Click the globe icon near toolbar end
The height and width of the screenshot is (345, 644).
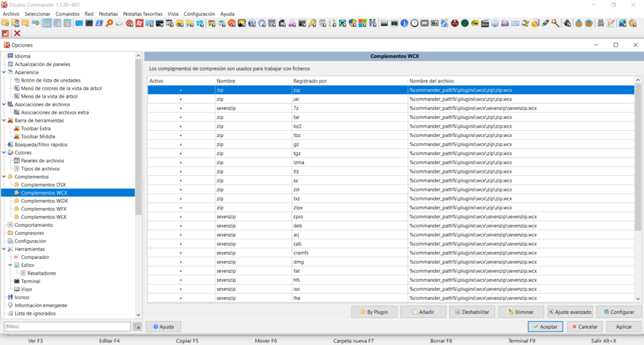click(x=623, y=23)
